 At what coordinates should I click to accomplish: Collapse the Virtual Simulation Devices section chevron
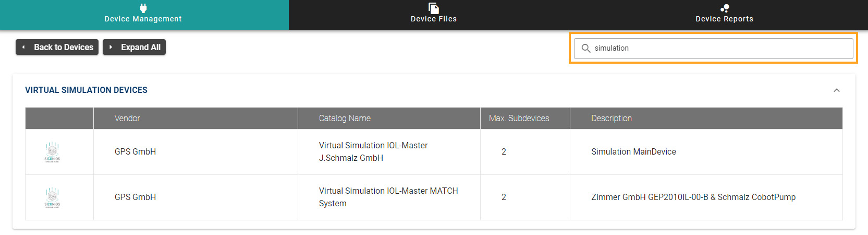pyautogui.click(x=836, y=90)
